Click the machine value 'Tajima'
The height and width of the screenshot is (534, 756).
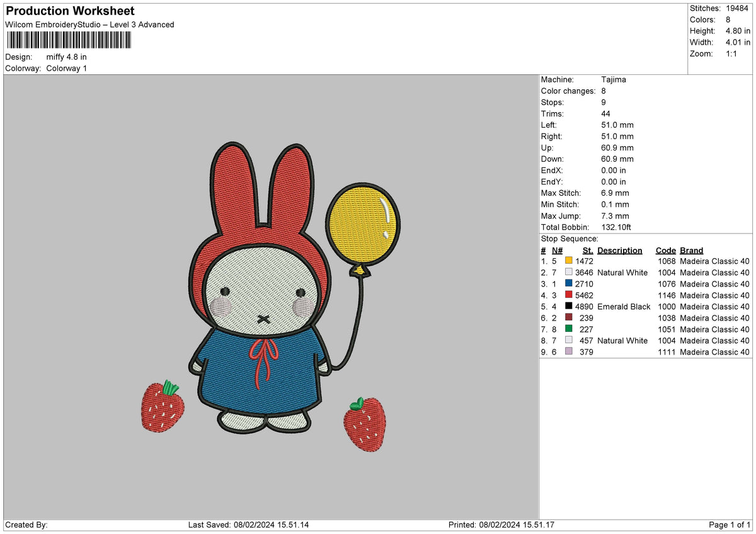point(614,80)
